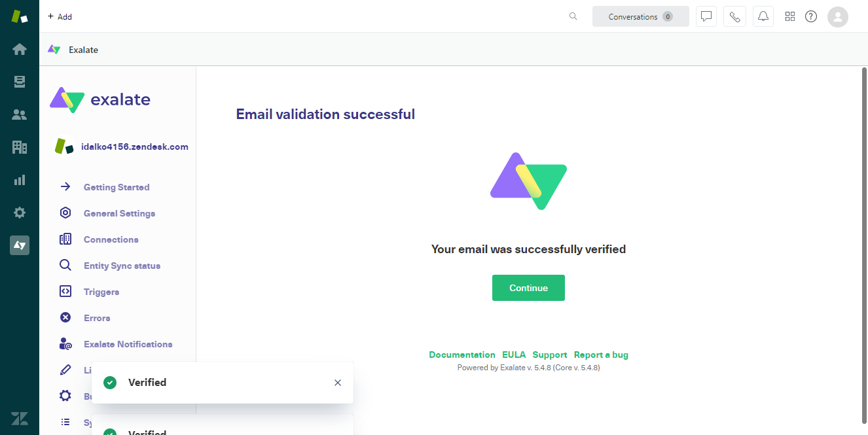Click the idalko4156.zendesk.com instance name
The image size is (868, 435).
tap(134, 147)
